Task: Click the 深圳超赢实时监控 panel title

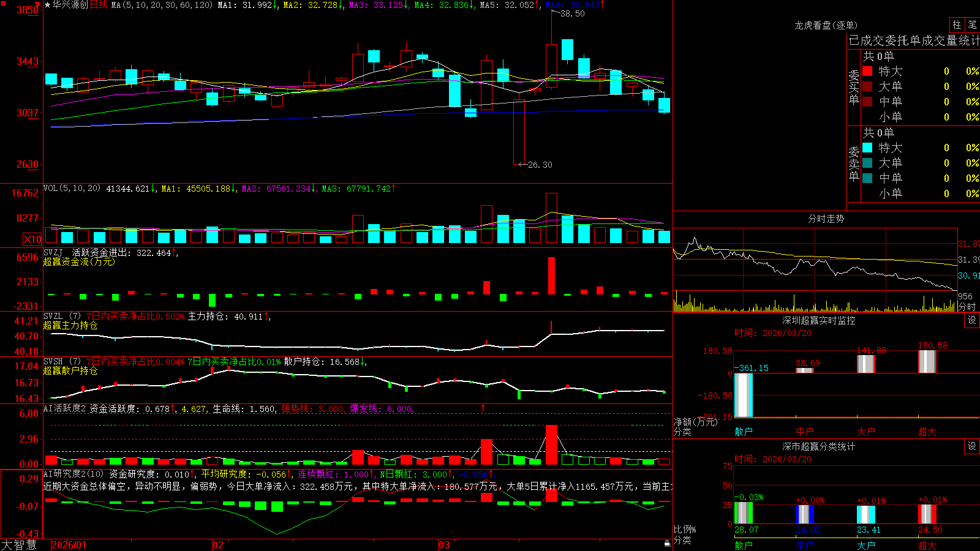Action: (819, 320)
